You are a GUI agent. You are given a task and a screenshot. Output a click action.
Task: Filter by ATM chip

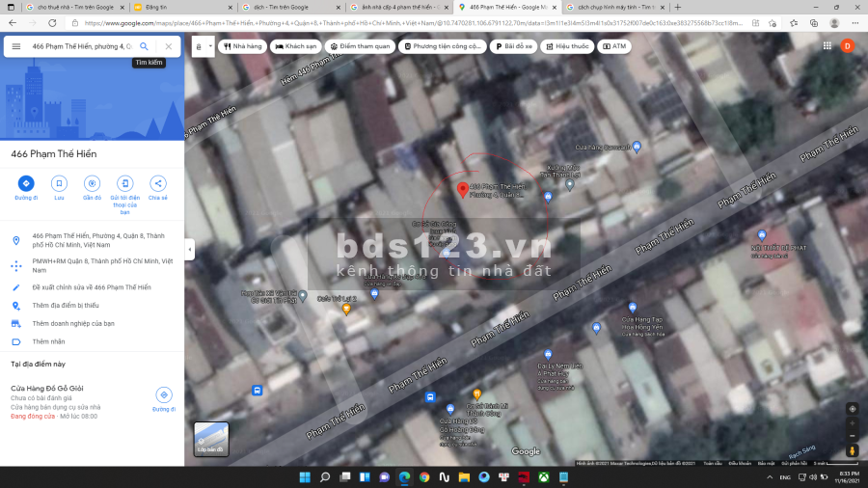pos(614,46)
